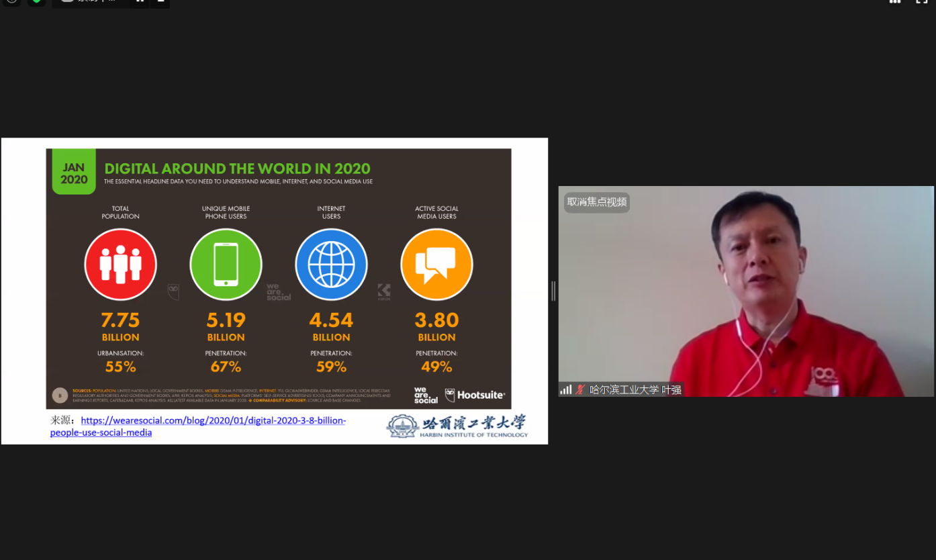Image resolution: width=936 pixels, height=560 pixels.
Task: Stop the meeting recording
Action: click(x=160, y=2)
